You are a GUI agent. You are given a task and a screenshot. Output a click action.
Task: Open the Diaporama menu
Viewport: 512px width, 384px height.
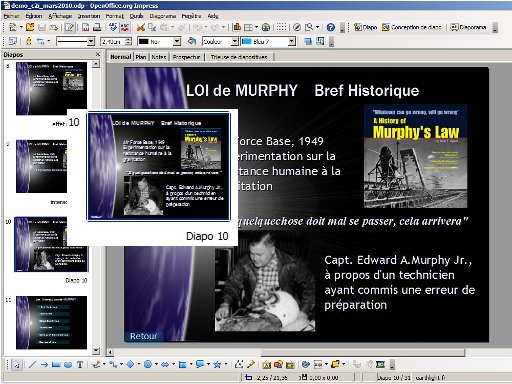point(162,16)
